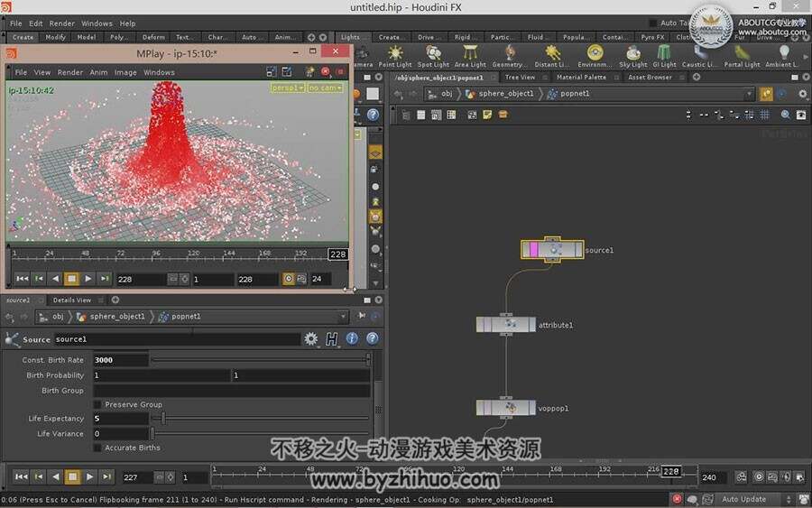This screenshot has width=812, height=508.
Task: Toggle the yellow pin in network path bar
Action: [766, 94]
